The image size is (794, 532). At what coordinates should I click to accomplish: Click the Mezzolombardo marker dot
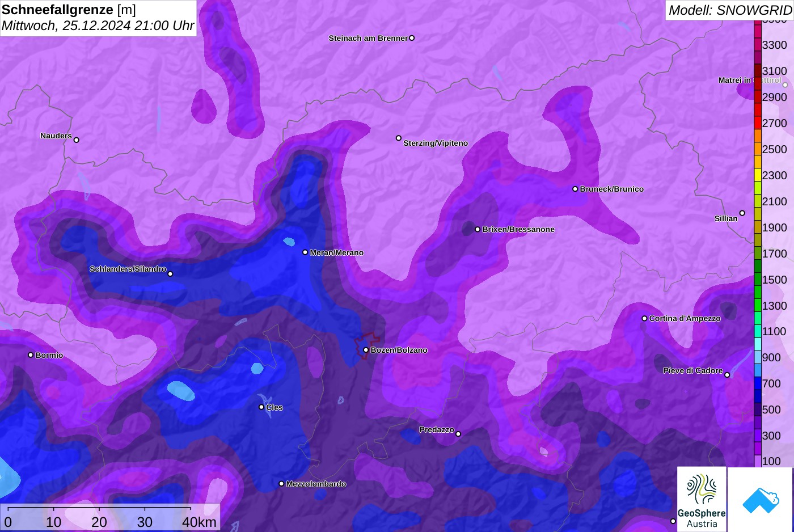(x=281, y=484)
